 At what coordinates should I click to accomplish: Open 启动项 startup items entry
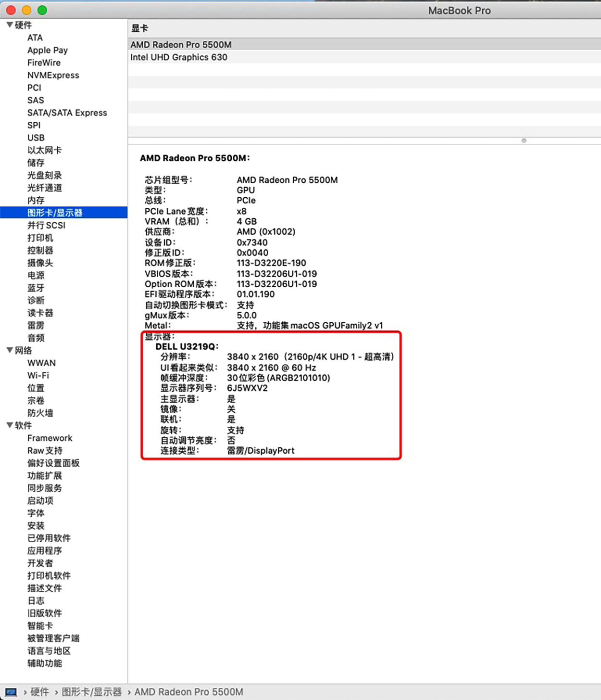40,500
